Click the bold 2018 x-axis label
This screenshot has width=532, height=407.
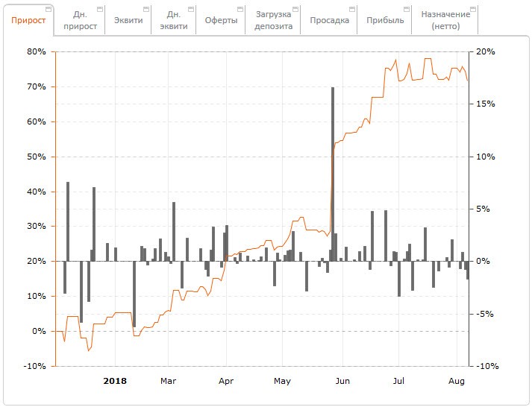pos(115,381)
